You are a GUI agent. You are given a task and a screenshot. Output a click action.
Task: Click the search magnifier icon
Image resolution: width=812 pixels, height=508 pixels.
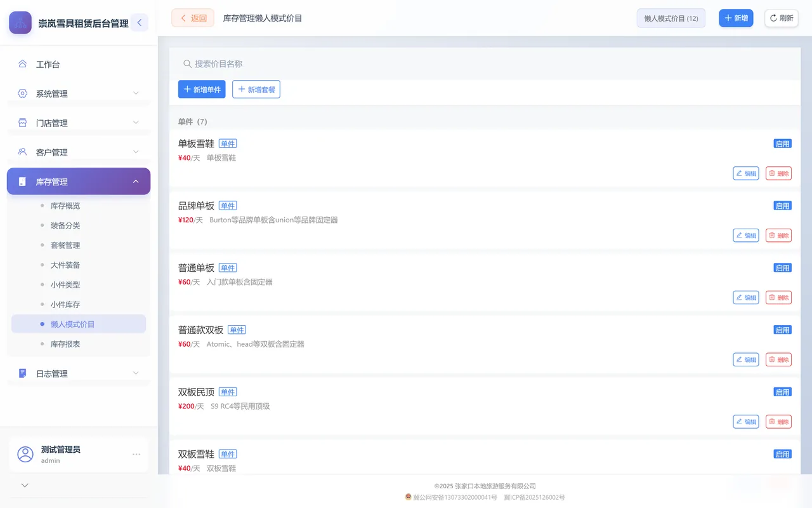187,64
